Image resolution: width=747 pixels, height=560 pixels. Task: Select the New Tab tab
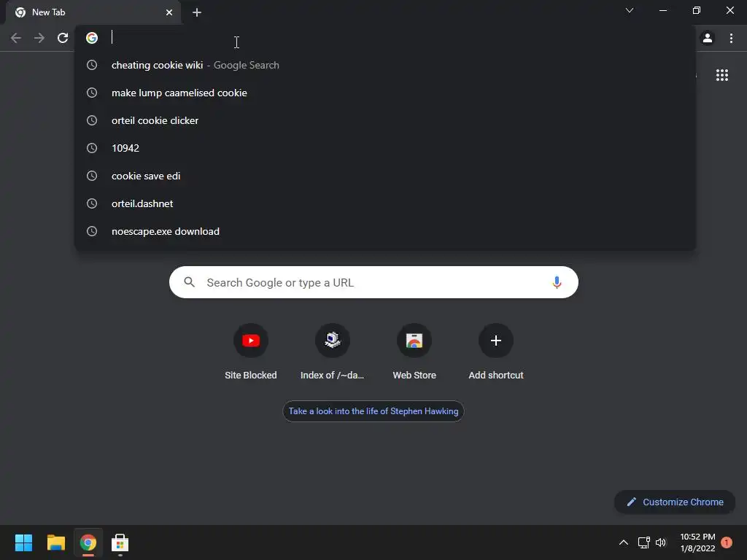93,12
